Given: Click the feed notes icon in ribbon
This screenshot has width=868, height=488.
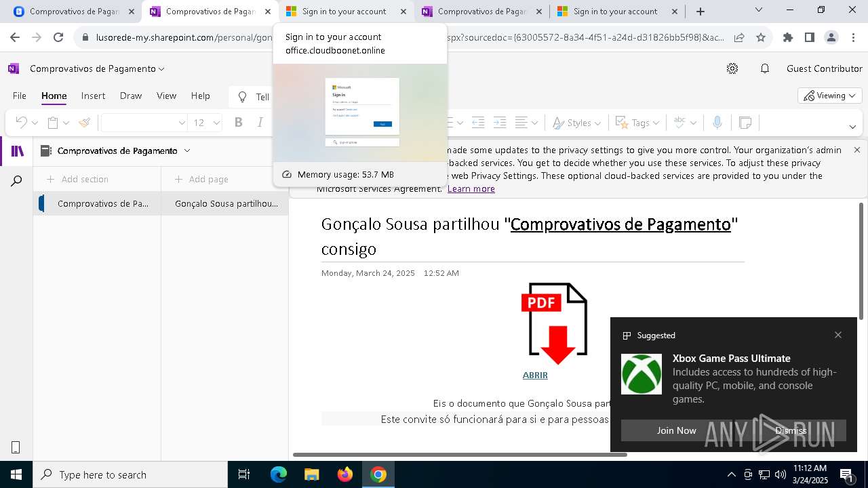Looking at the screenshot, I should click(745, 123).
